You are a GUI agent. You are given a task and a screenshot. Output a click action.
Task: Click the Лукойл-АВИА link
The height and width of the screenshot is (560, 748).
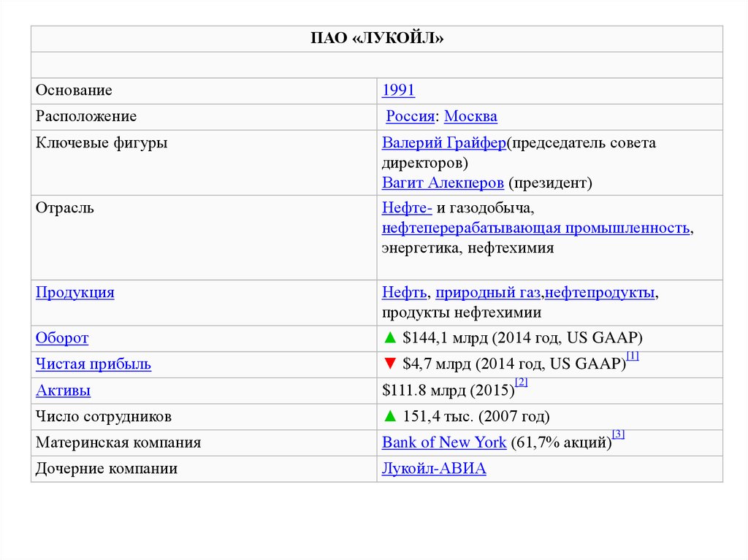(x=434, y=469)
